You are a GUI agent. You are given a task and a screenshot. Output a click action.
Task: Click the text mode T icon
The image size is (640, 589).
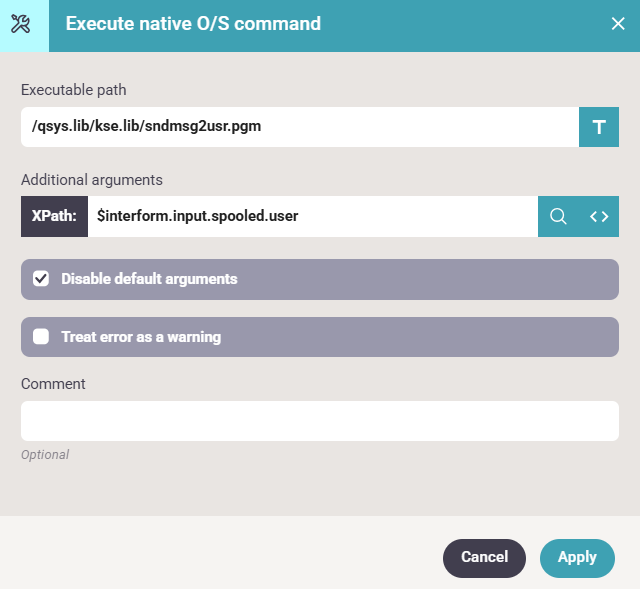click(599, 127)
